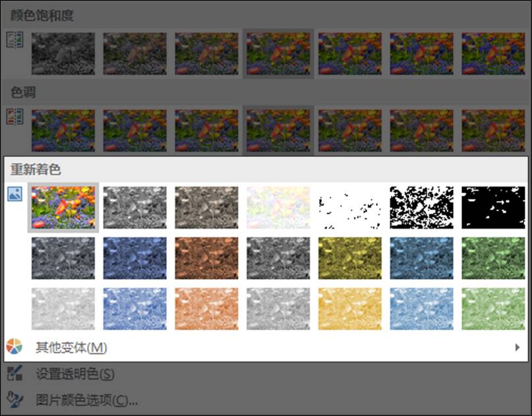
Task: Select the faded washout recolor thumbnail
Action: pyautogui.click(x=278, y=207)
